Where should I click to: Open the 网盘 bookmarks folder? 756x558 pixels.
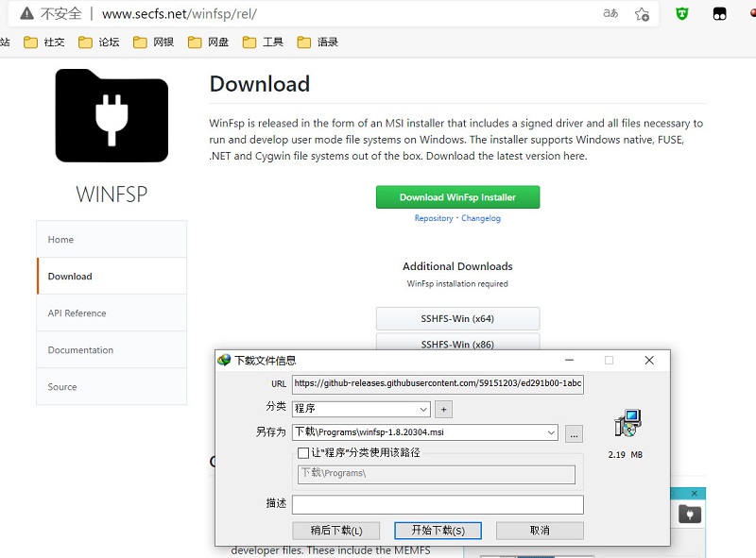point(208,42)
